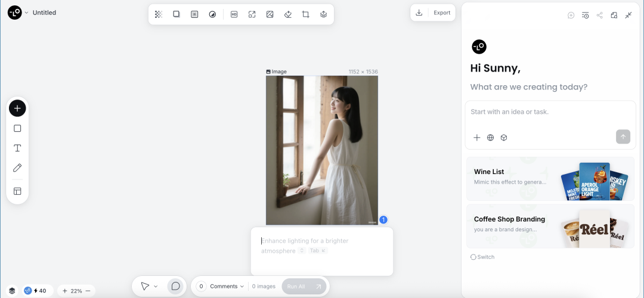Select the Text tool in left sidebar
This screenshot has height=298, width=644.
[x=17, y=148]
